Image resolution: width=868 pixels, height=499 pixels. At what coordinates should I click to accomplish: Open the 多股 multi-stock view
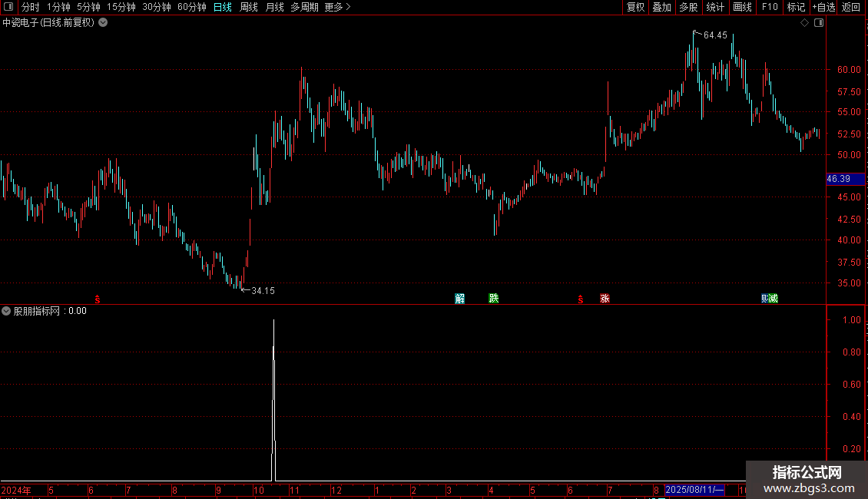[688, 7]
